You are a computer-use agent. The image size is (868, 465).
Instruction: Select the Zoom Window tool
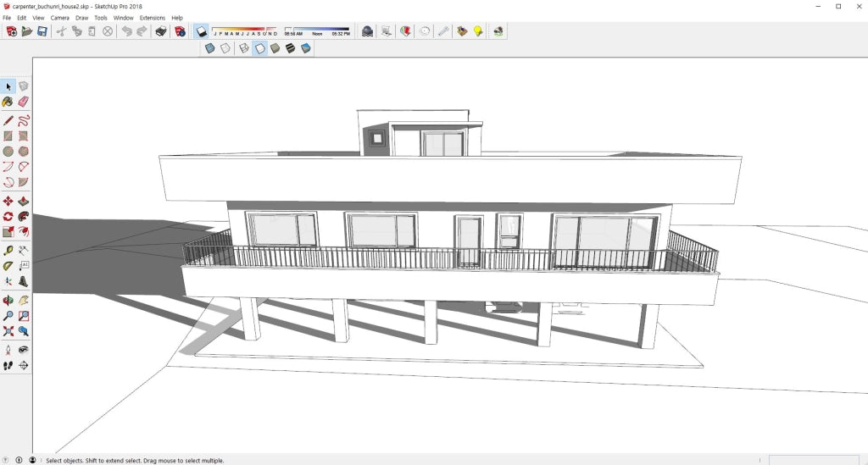pyautogui.click(x=23, y=316)
